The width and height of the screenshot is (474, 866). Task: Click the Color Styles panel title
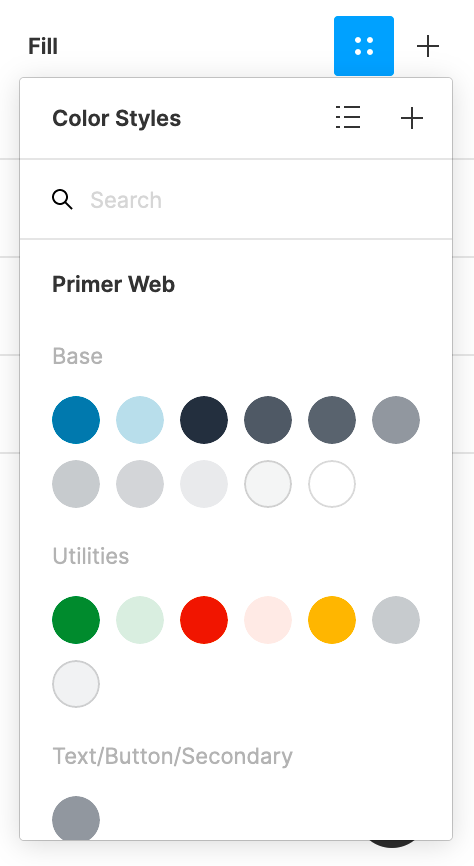click(117, 118)
